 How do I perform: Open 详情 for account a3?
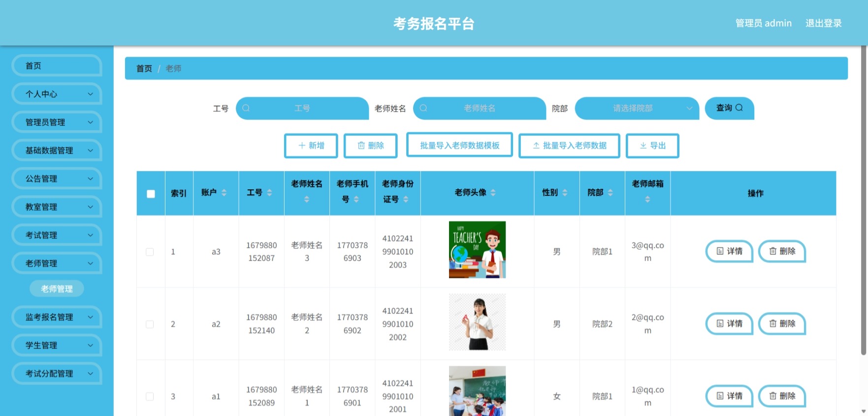[x=729, y=251]
